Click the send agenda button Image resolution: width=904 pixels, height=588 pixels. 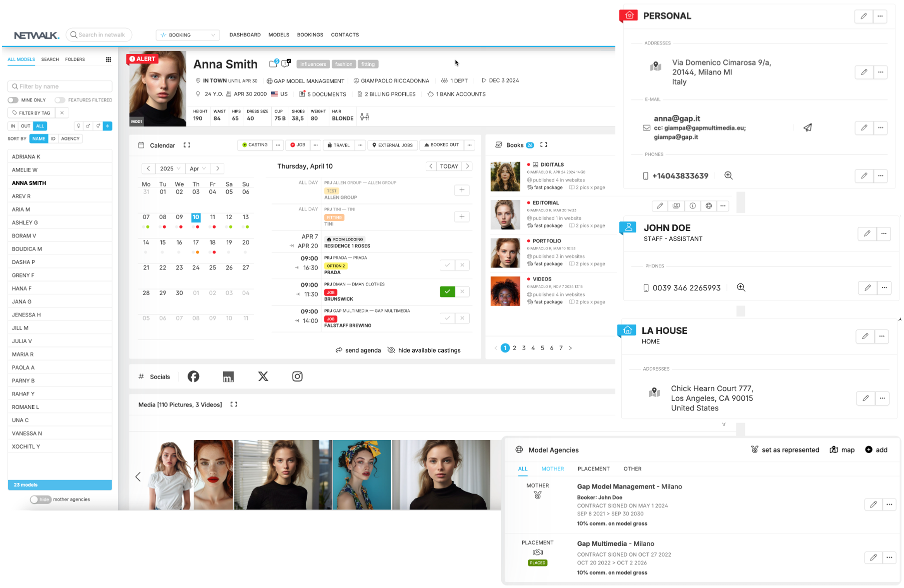tap(358, 350)
